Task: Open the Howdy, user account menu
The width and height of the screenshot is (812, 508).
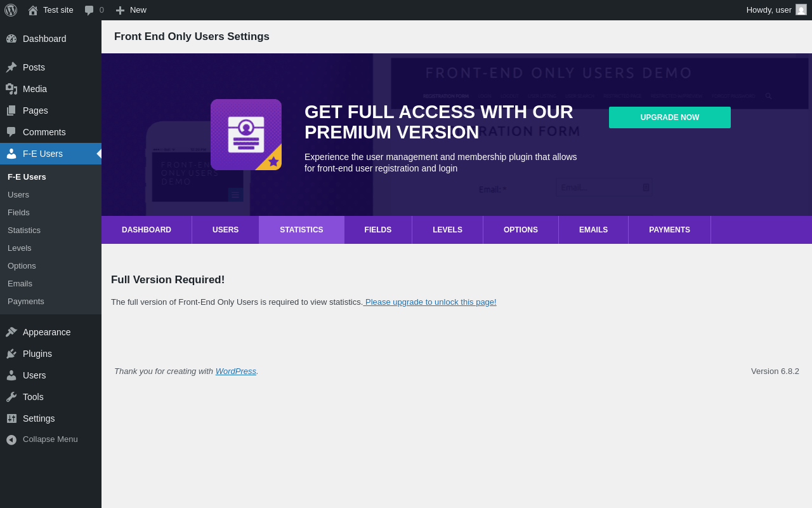Action: (776, 10)
